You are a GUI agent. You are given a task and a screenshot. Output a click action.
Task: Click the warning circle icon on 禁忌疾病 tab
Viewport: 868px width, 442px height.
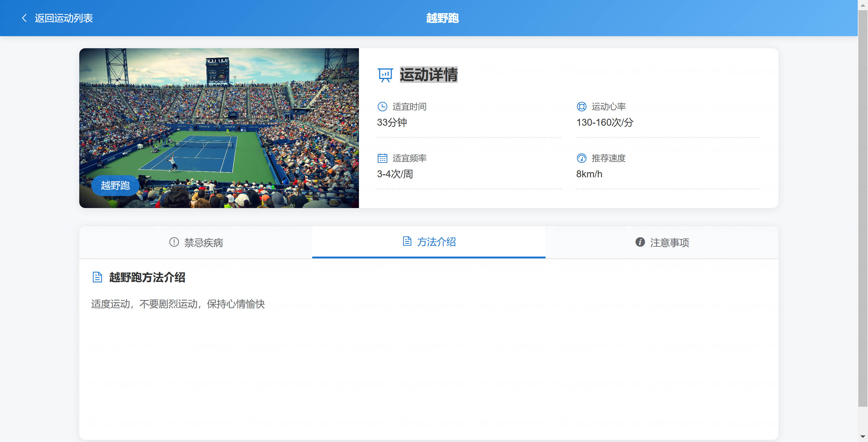point(174,242)
